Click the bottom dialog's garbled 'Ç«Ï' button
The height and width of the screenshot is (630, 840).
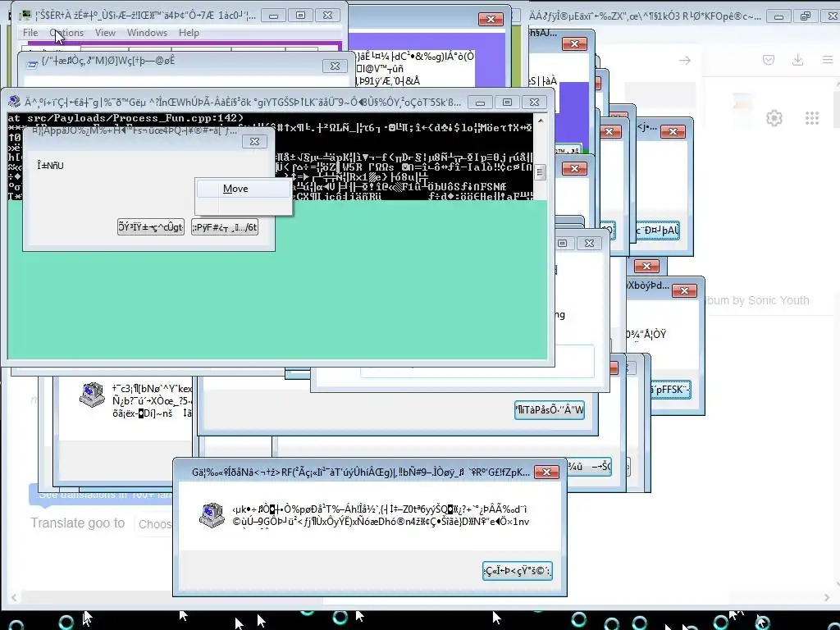517,571
